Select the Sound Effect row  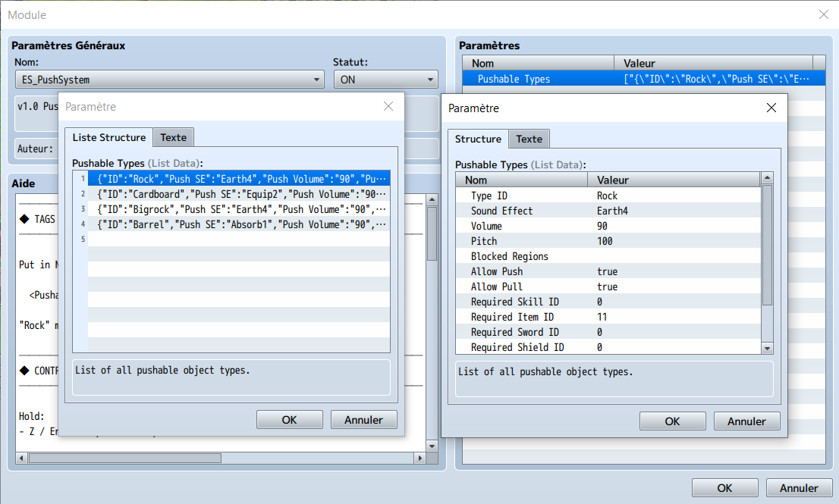click(608, 211)
